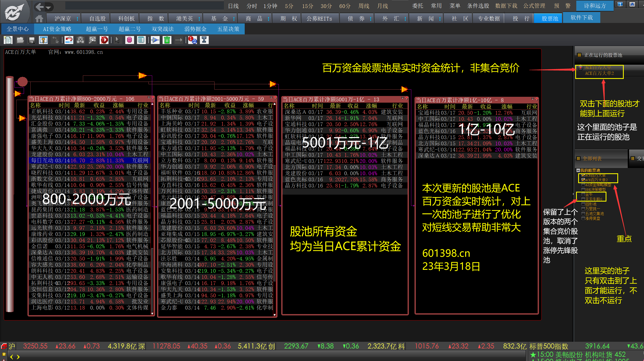Check the DDE决策模型 checkbox
This screenshot has height=361, width=644.
(583, 190)
